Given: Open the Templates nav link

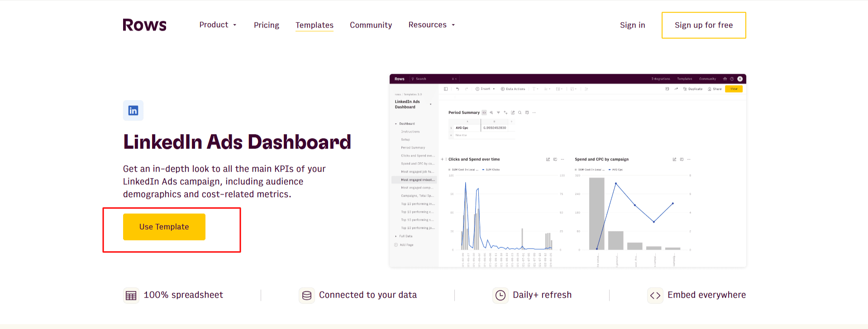Looking at the screenshot, I should coord(315,25).
